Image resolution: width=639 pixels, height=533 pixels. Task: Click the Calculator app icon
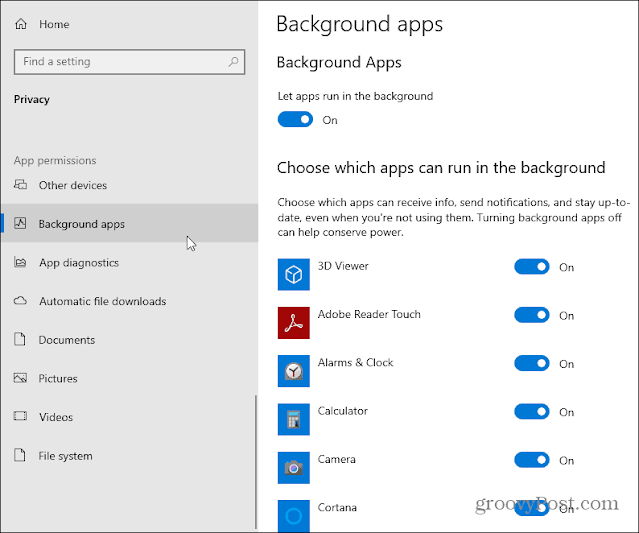pyautogui.click(x=293, y=419)
